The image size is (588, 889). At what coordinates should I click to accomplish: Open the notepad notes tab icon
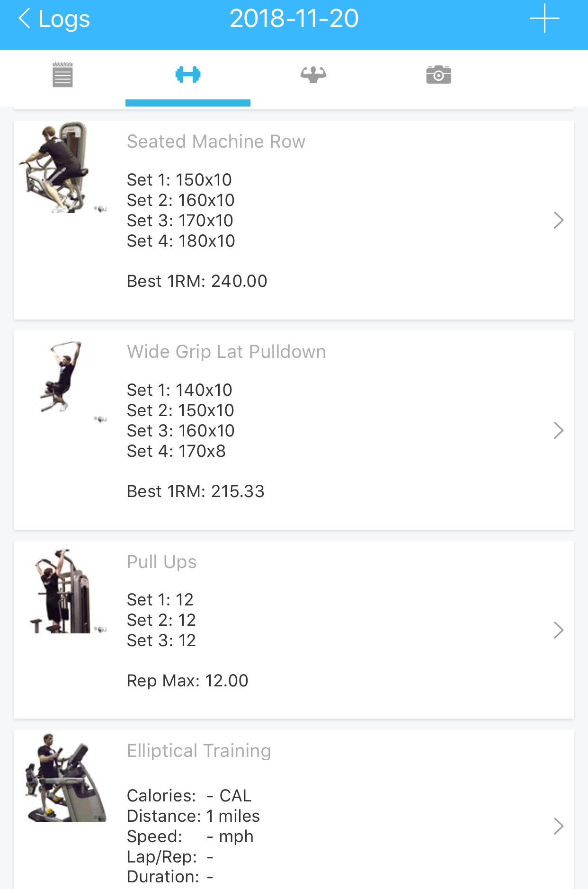(x=62, y=75)
